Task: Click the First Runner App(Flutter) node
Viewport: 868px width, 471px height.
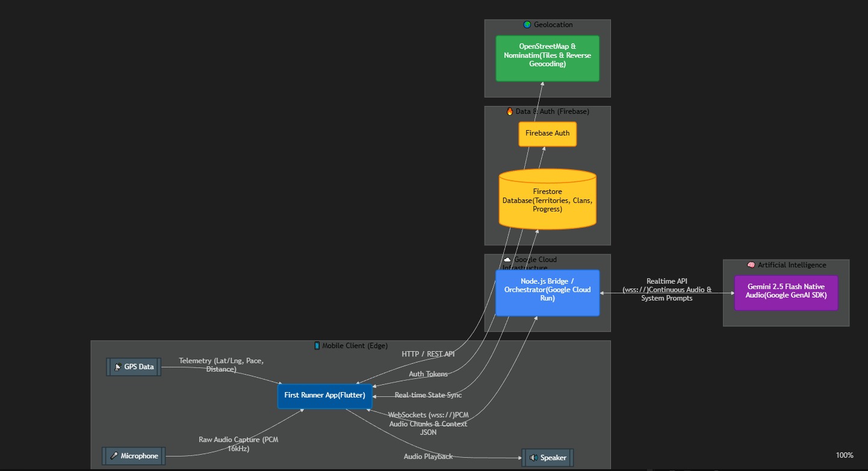Action: click(325, 396)
